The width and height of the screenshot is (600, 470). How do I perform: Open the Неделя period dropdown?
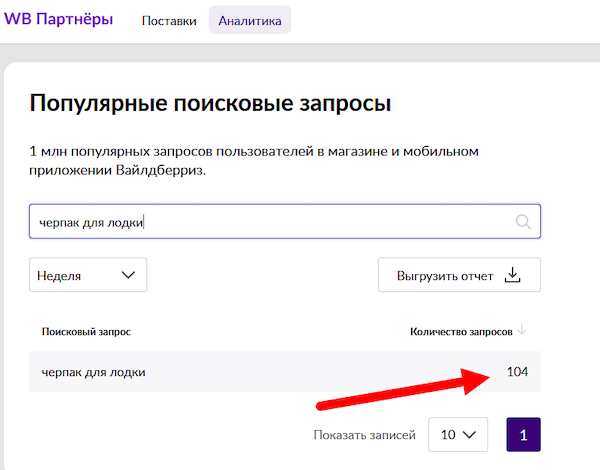(88, 275)
